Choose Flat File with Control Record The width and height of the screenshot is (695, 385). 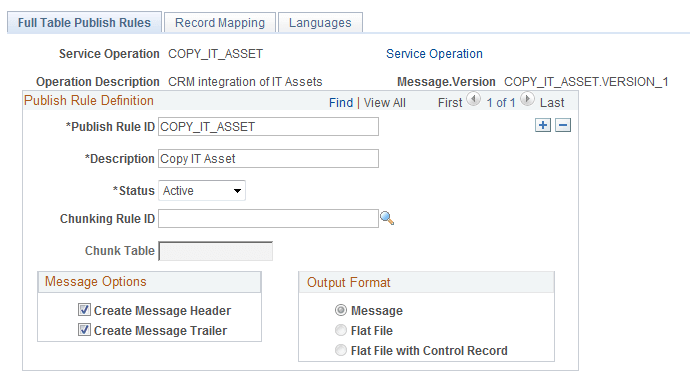(340, 350)
